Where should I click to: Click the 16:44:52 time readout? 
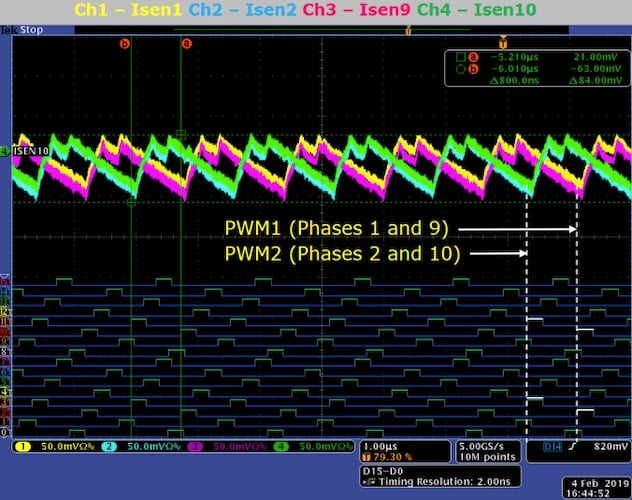point(588,494)
